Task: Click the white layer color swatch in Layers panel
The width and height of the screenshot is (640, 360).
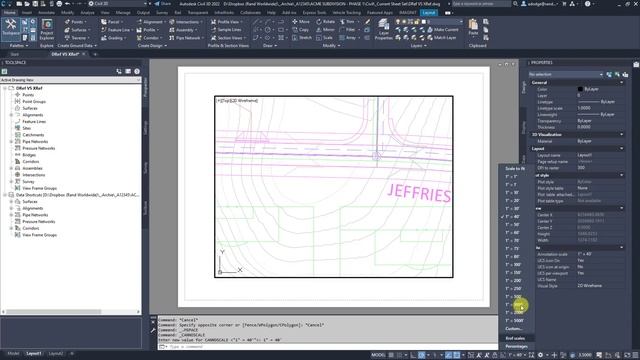Action: (424, 22)
